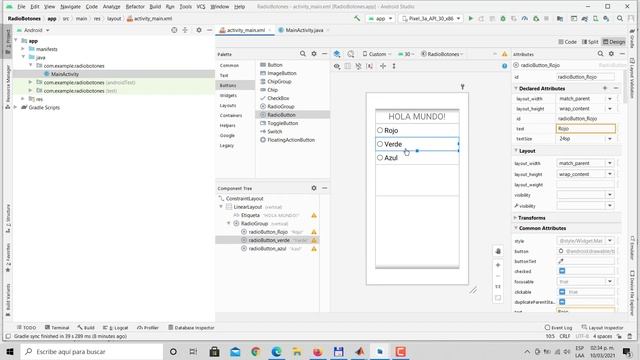Click the orientation toggle icon in design toolbar
Screen dimensions: 640x360
[x=351, y=54]
